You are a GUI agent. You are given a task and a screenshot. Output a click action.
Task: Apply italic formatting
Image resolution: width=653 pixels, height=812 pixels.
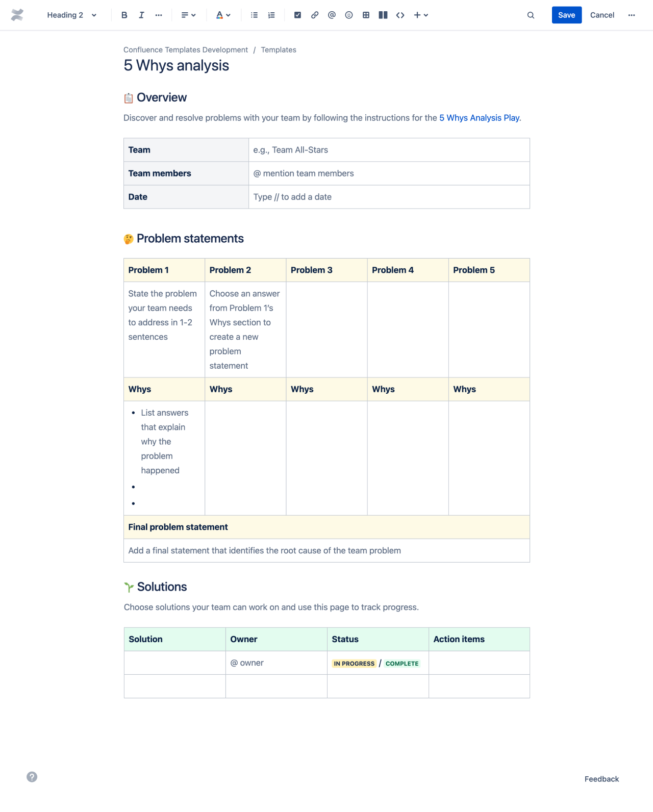point(141,15)
